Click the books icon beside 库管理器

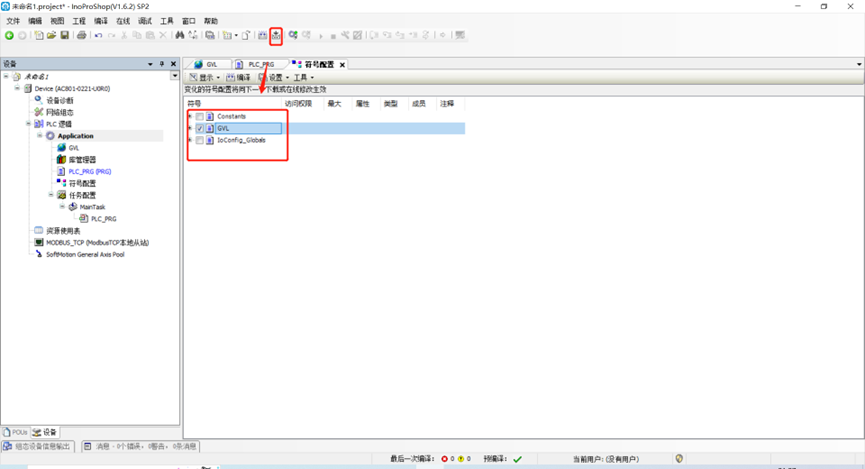click(x=61, y=159)
